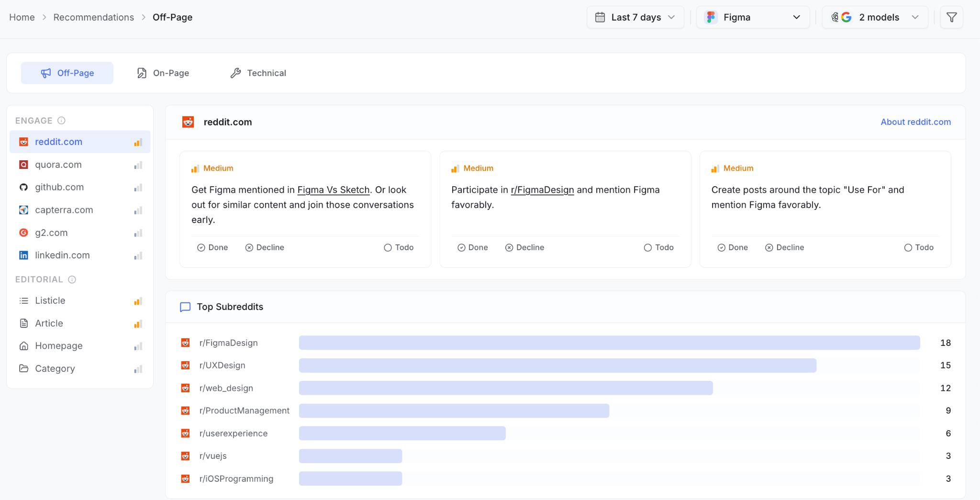Expand the 2 models dropdown
Screen dimensions: 980x500
point(875,17)
